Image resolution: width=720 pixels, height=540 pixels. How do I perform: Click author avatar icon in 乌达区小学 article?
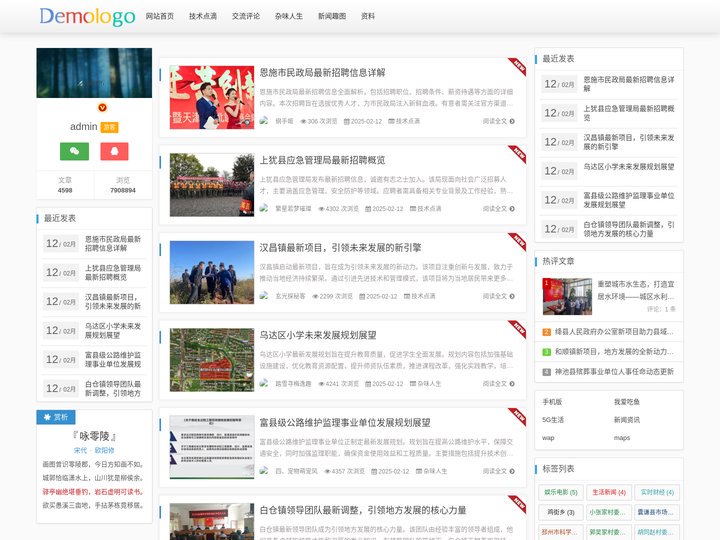pos(264,383)
